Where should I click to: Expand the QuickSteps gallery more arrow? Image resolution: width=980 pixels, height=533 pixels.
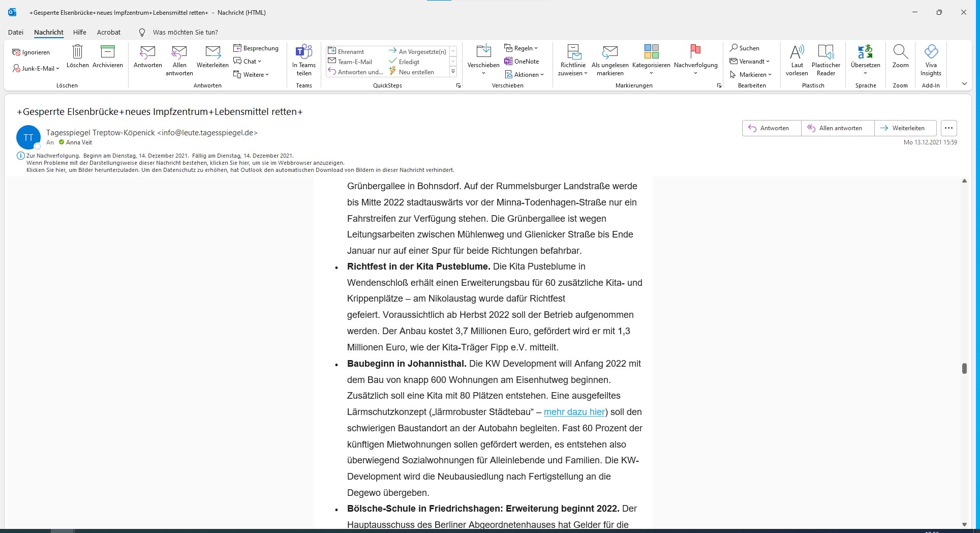tap(453, 72)
